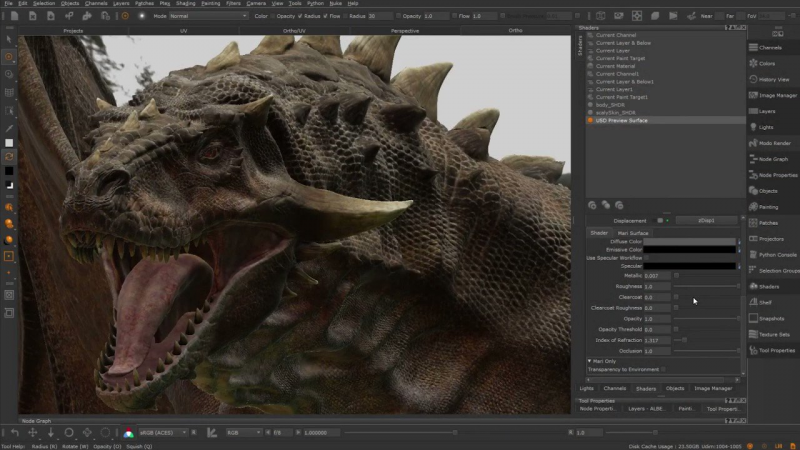Show the Texture Sets palette
800x450 pixels.
pos(774,334)
